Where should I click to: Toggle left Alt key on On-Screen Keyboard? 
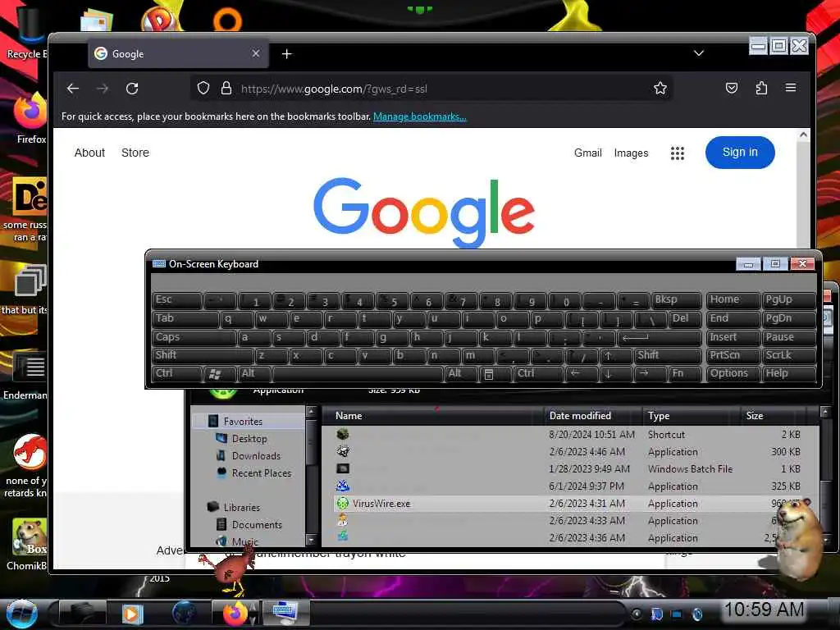(x=254, y=374)
